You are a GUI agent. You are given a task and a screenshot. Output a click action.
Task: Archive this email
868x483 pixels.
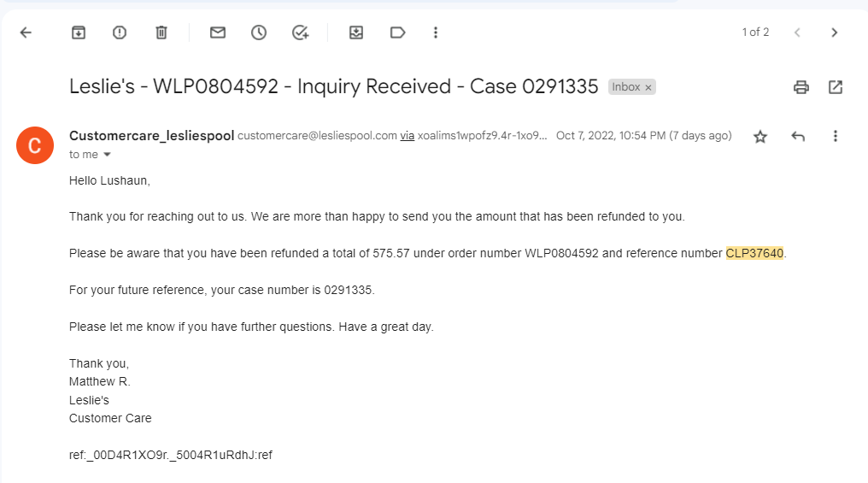[x=79, y=32]
